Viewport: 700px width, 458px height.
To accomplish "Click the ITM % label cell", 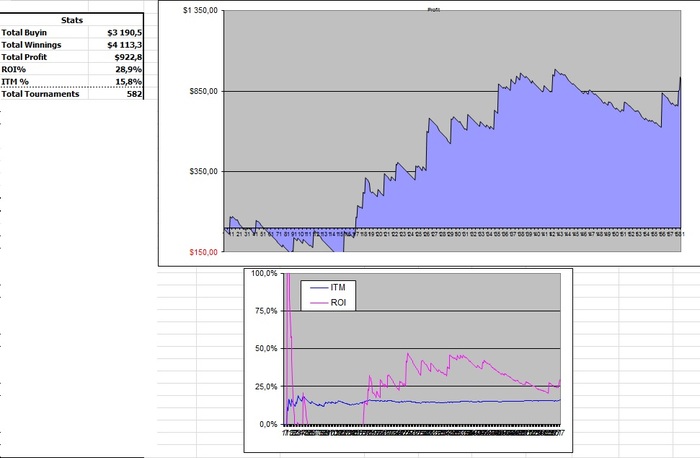I will point(44,81).
